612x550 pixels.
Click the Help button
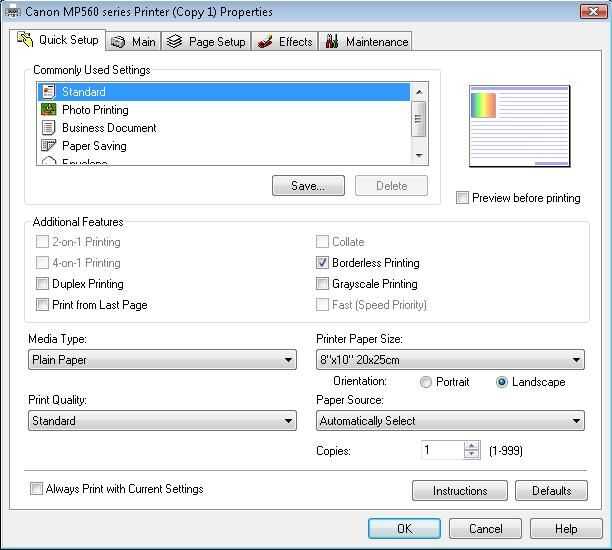coord(566,529)
